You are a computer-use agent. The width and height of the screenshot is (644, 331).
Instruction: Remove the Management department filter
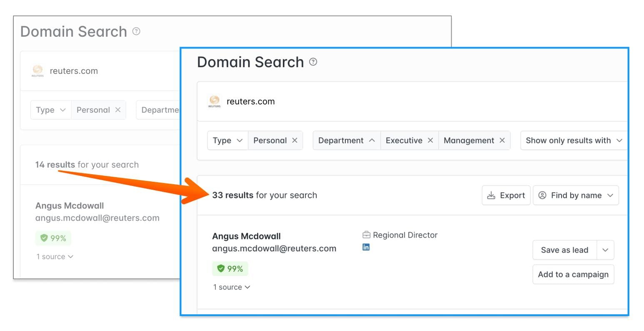point(502,140)
